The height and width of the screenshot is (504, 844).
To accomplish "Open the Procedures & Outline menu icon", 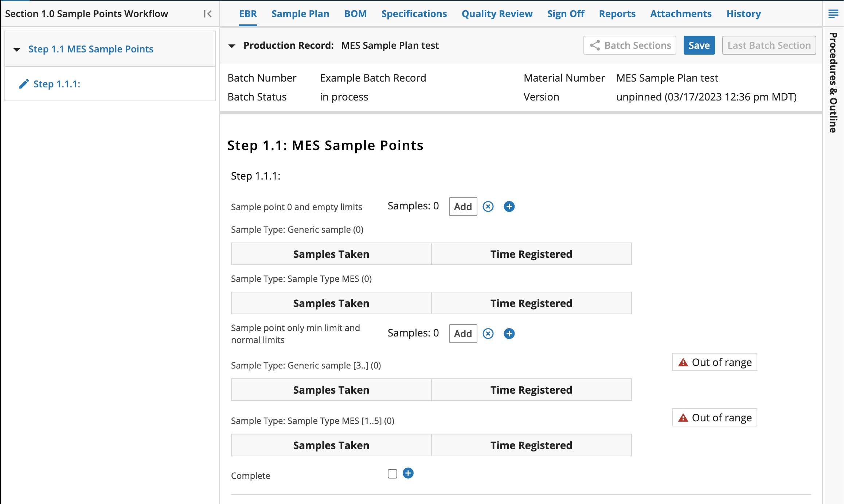I will pos(833,14).
